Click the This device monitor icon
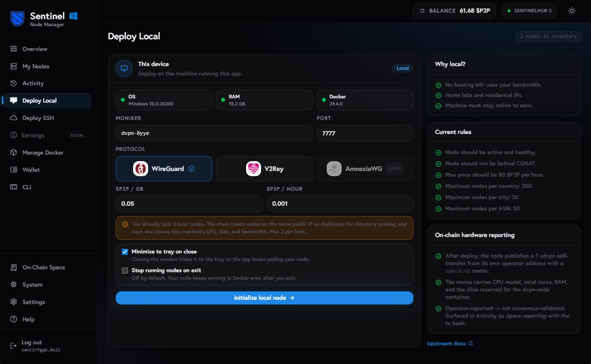Image resolution: width=591 pixels, height=364 pixels. (124, 68)
